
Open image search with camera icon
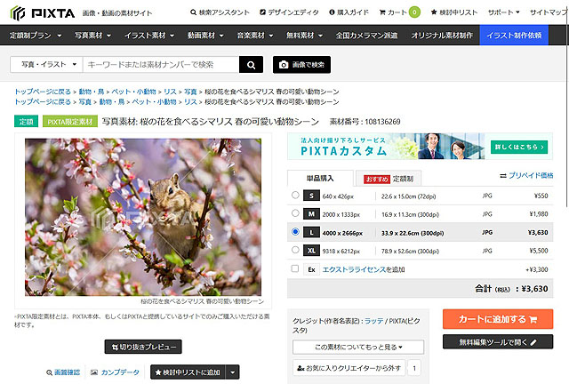click(302, 65)
